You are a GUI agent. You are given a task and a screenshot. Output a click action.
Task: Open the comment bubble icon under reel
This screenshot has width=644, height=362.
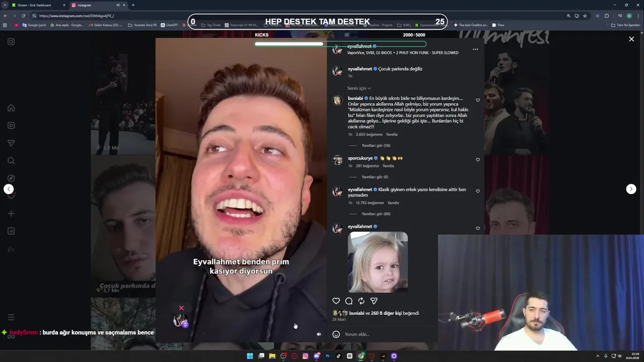tap(349, 301)
